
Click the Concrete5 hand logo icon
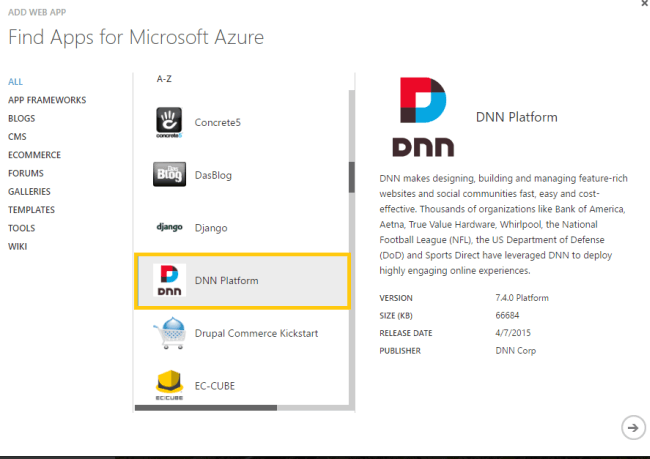coord(169,122)
